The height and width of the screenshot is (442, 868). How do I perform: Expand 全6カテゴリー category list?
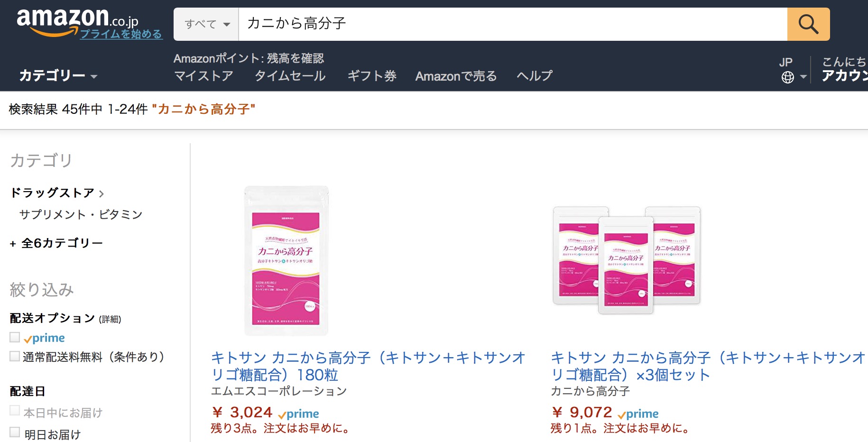coord(56,243)
